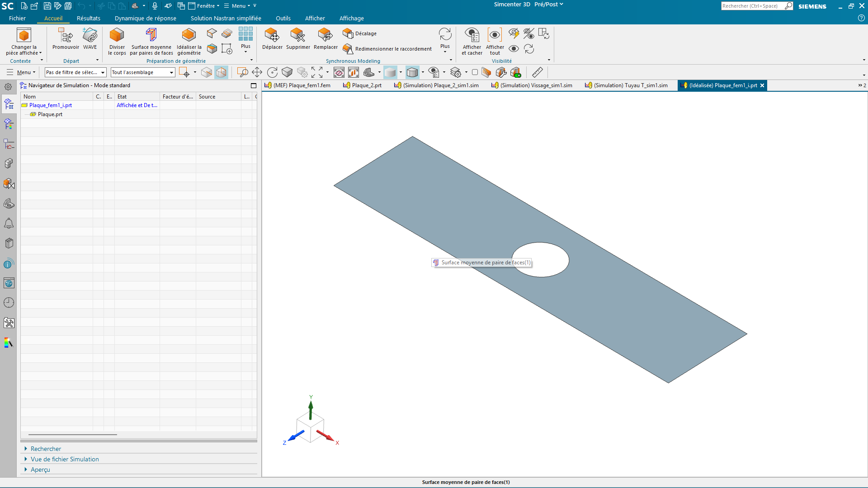Select Plaque_fem1_i.prt tree node
The width and height of the screenshot is (868, 488).
(51, 105)
